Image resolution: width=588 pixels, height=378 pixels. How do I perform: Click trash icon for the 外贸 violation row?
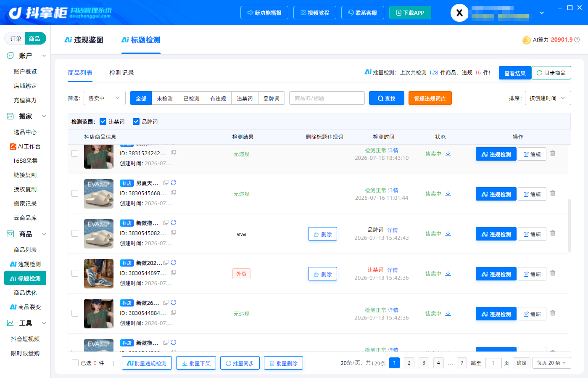(x=553, y=273)
